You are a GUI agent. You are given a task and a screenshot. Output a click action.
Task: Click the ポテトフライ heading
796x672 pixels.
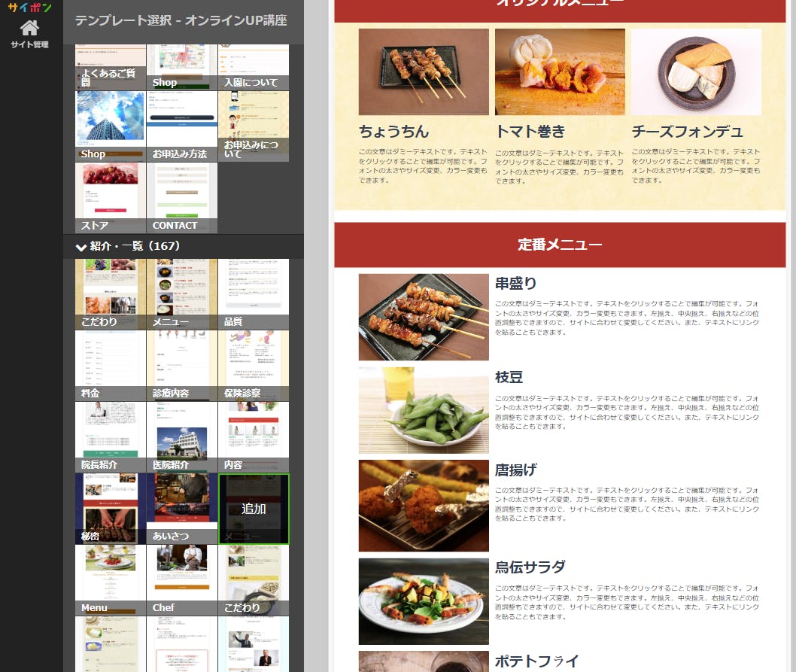[537, 661]
